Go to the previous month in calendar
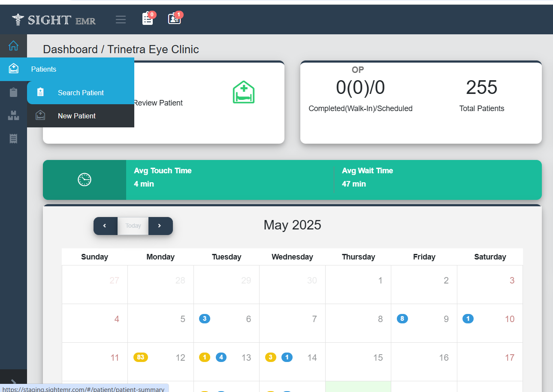 click(105, 226)
